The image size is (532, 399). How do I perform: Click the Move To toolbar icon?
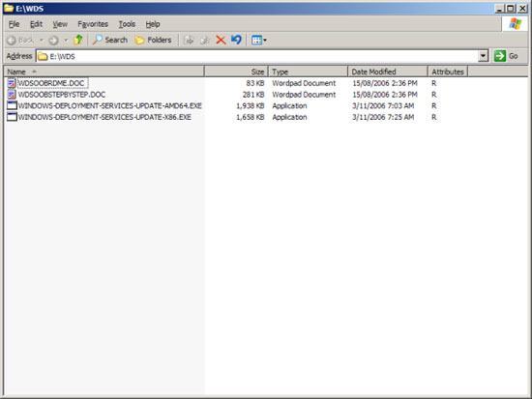pyautogui.click(x=189, y=40)
